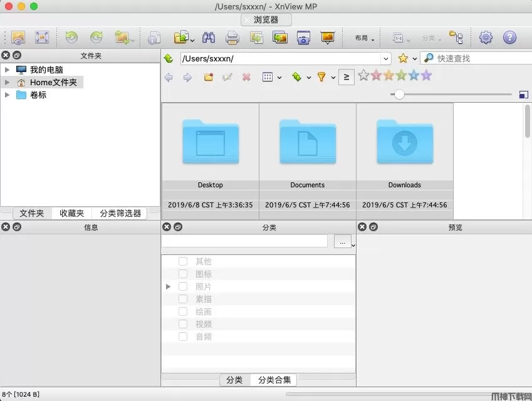
Task: Click the camera capture icon in toolbar
Action: point(303,38)
